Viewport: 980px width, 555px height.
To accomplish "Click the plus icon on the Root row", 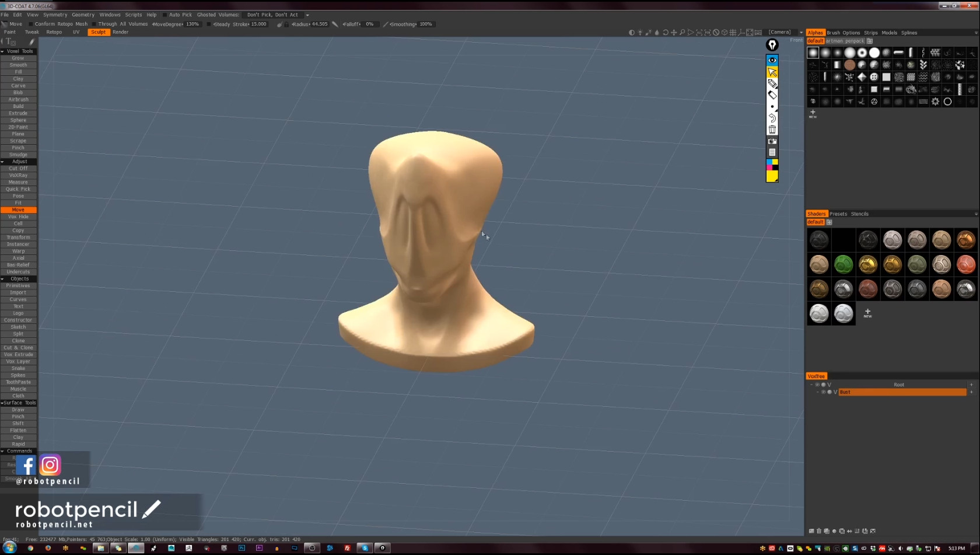I will [x=971, y=385].
